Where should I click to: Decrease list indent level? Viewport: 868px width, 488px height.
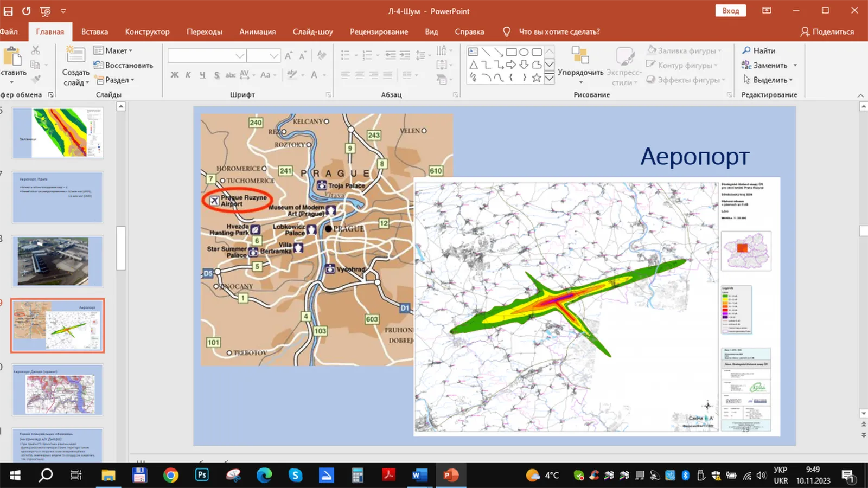390,55
